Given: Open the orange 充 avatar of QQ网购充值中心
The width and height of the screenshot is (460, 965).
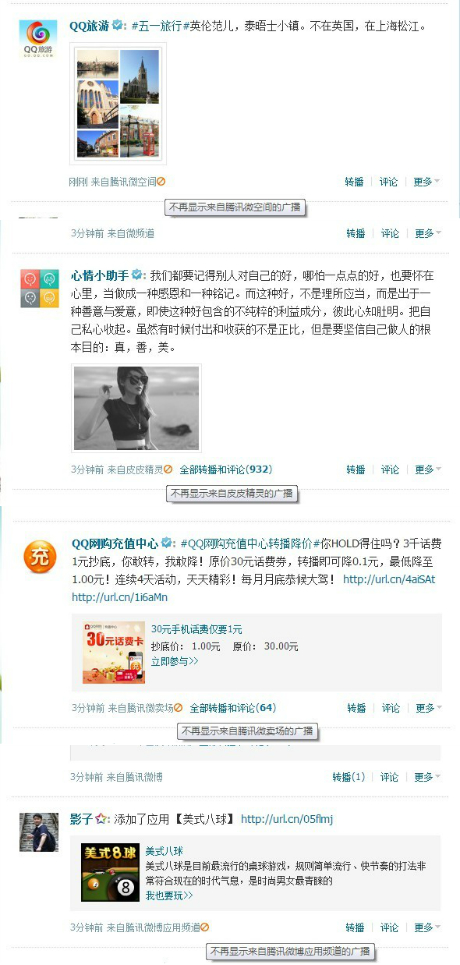Looking at the screenshot, I should (x=39, y=556).
